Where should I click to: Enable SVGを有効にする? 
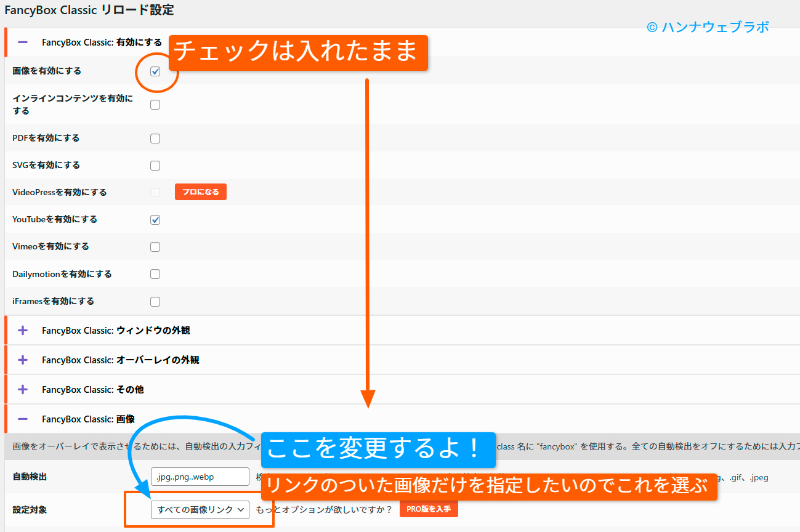(x=155, y=165)
